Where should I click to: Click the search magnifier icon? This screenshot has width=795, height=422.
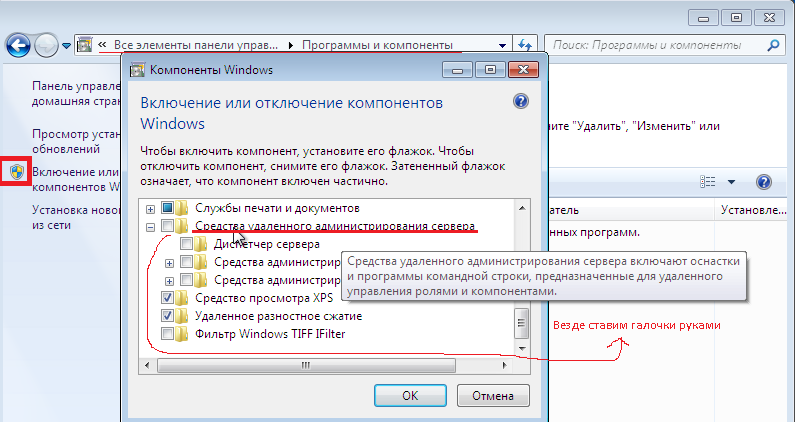773,46
